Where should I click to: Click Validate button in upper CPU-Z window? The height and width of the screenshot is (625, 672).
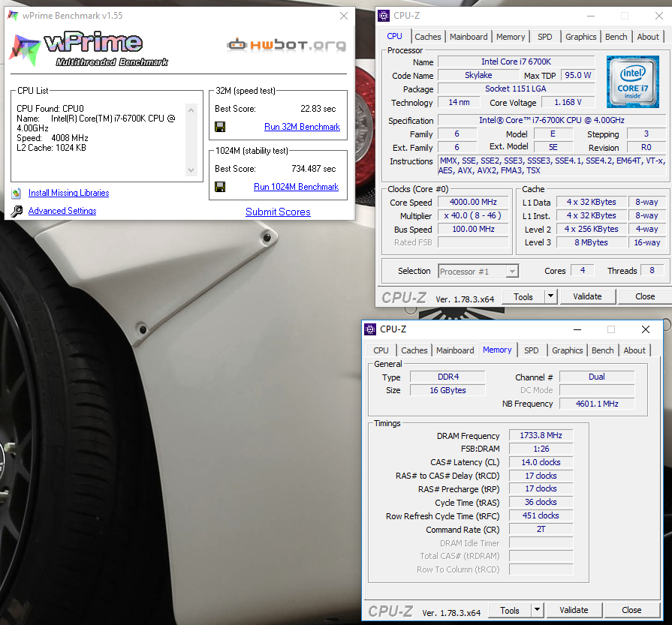[587, 296]
